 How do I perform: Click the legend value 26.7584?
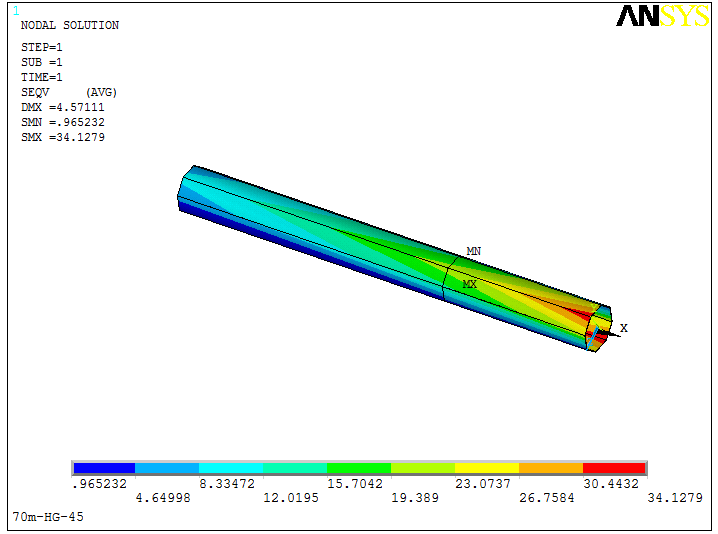(x=547, y=498)
